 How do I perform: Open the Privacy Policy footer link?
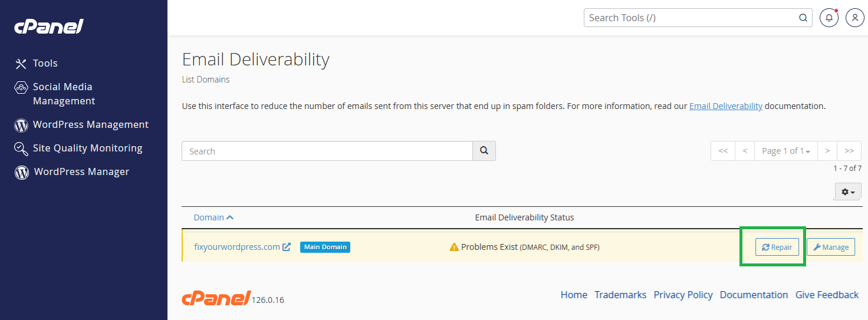(683, 295)
